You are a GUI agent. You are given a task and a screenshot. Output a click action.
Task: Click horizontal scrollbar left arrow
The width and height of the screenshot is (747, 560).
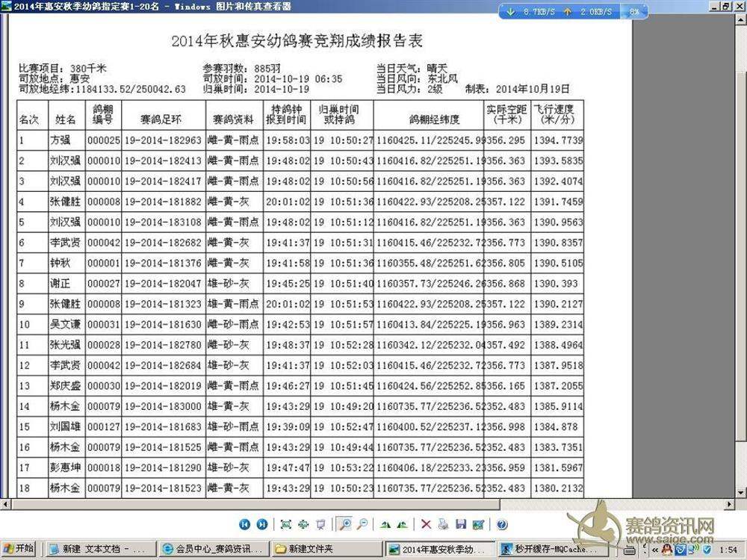pos(4,504)
